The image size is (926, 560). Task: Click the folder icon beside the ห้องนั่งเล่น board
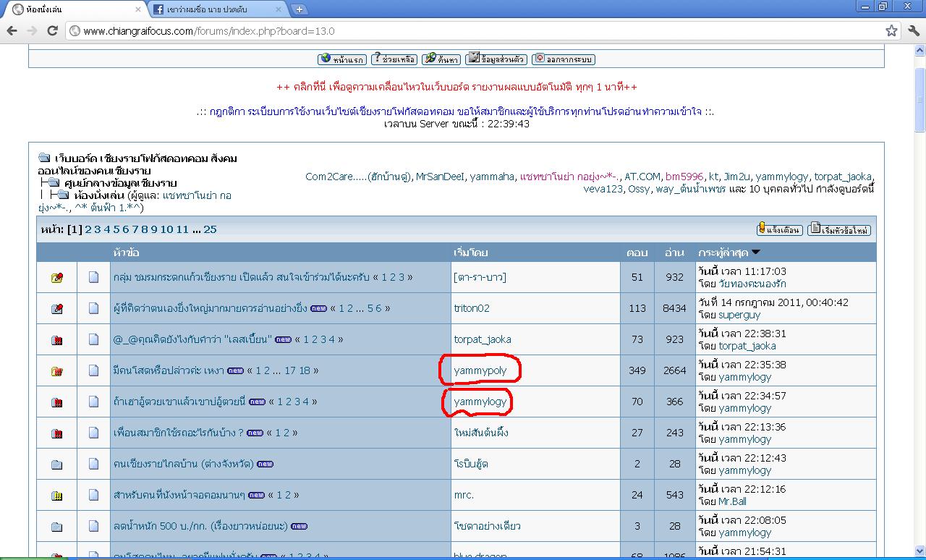point(63,195)
